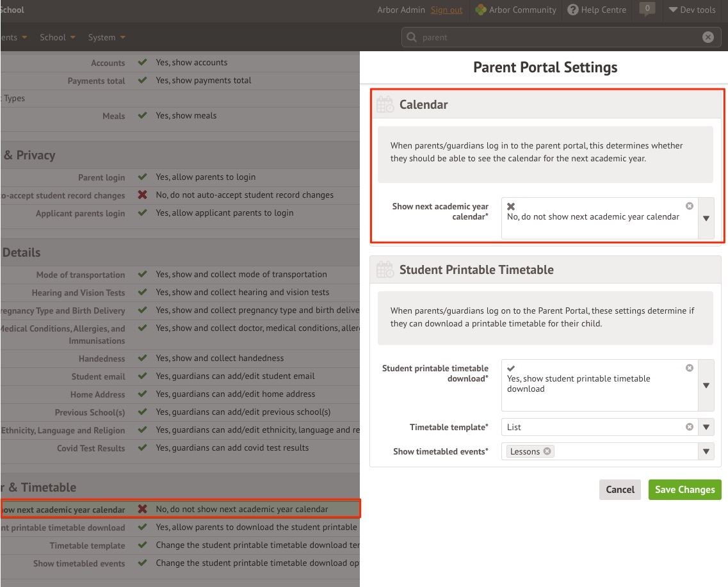Click the Save Changes button

coord(684,490)
